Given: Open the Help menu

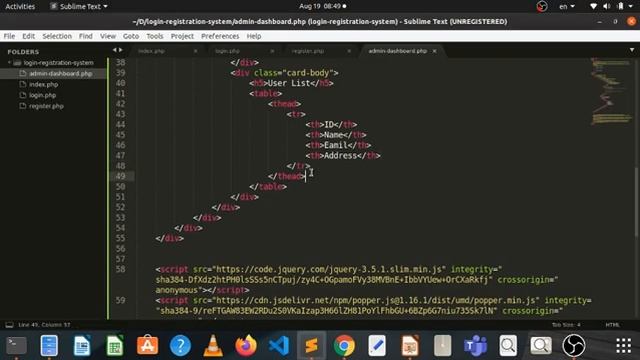Looking at the screenshot, I should (253, 36).
